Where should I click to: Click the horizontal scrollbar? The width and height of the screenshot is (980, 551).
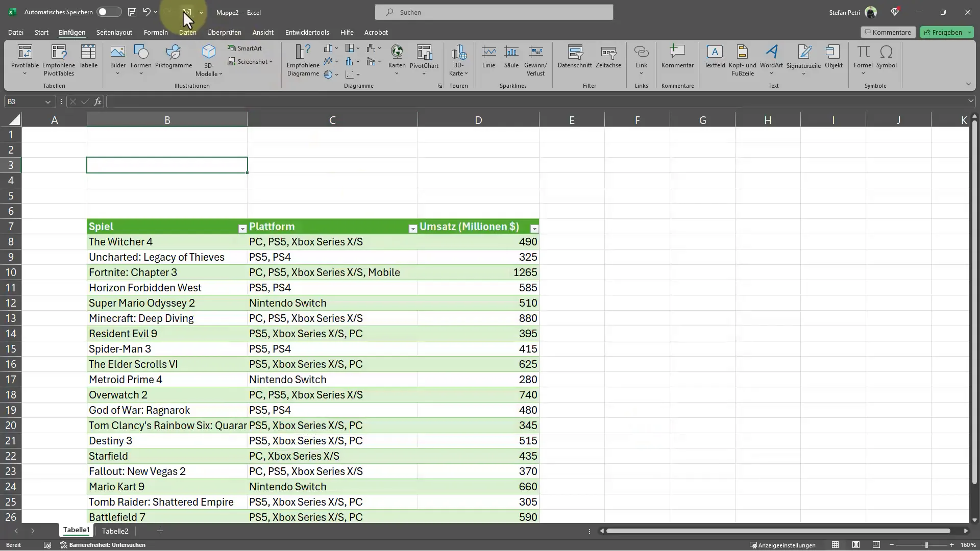pos(778,531)
